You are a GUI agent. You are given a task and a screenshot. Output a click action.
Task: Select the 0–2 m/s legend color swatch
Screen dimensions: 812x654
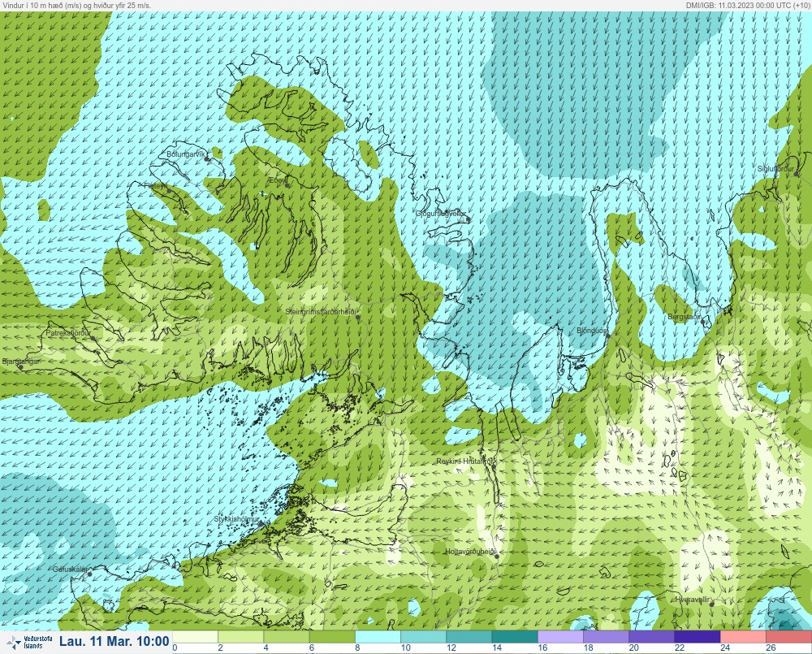195,636
